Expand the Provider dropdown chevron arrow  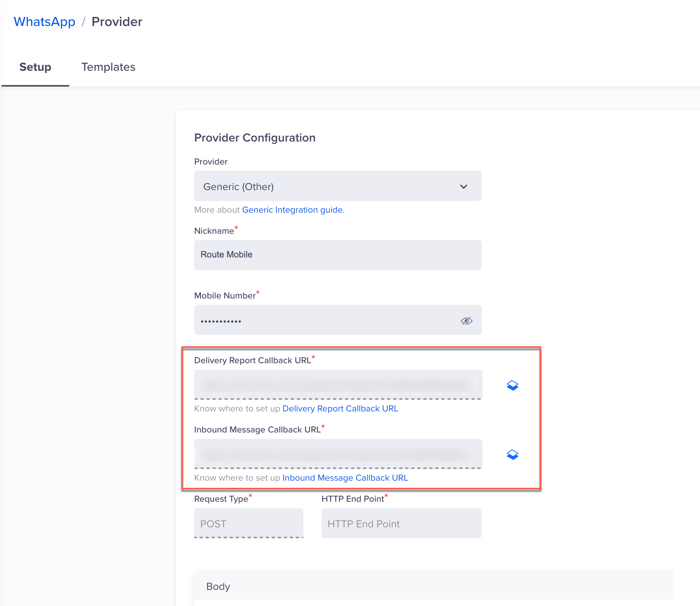(463, 187)
